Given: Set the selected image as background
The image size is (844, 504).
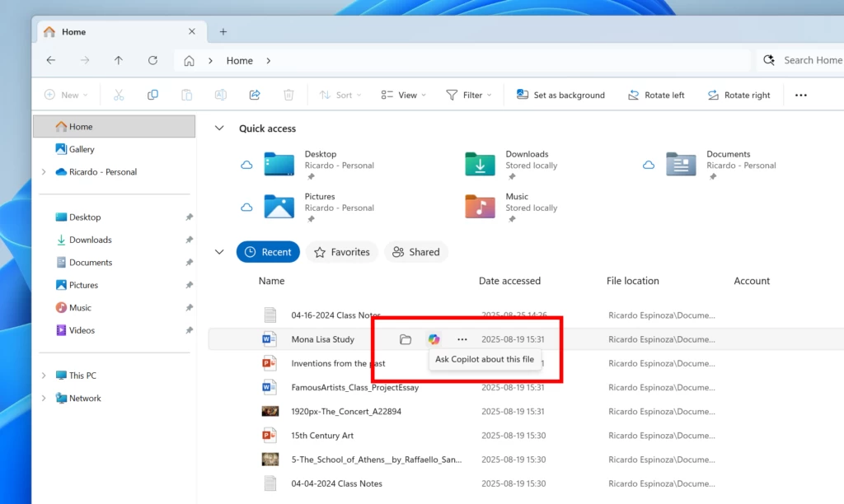Looking at the screenshot, I should pyautogui.click(x=560, y=95).
